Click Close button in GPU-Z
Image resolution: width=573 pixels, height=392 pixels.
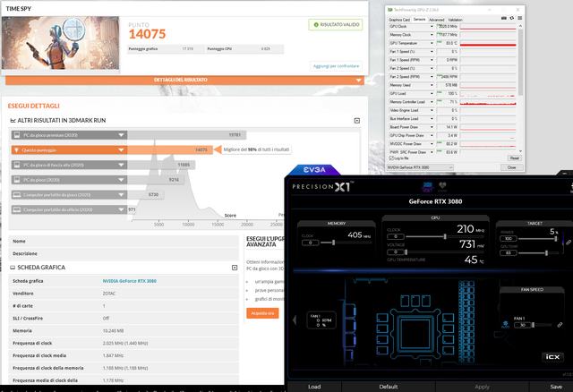pos(511,167)
